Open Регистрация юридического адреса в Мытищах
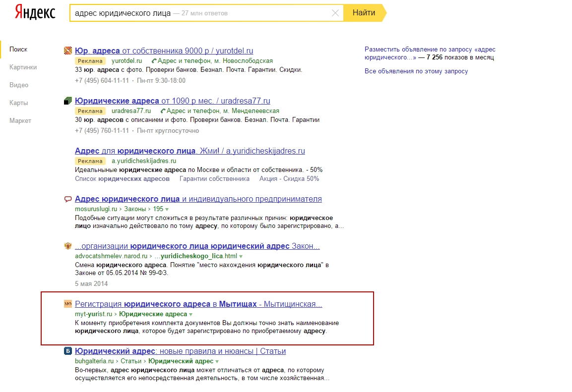 [x=198, y=304]
